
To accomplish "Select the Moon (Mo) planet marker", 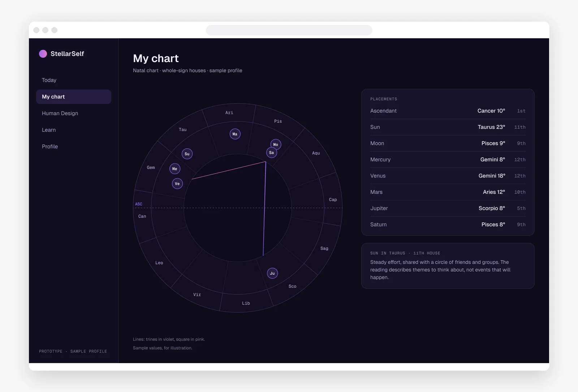I will 276,144.
